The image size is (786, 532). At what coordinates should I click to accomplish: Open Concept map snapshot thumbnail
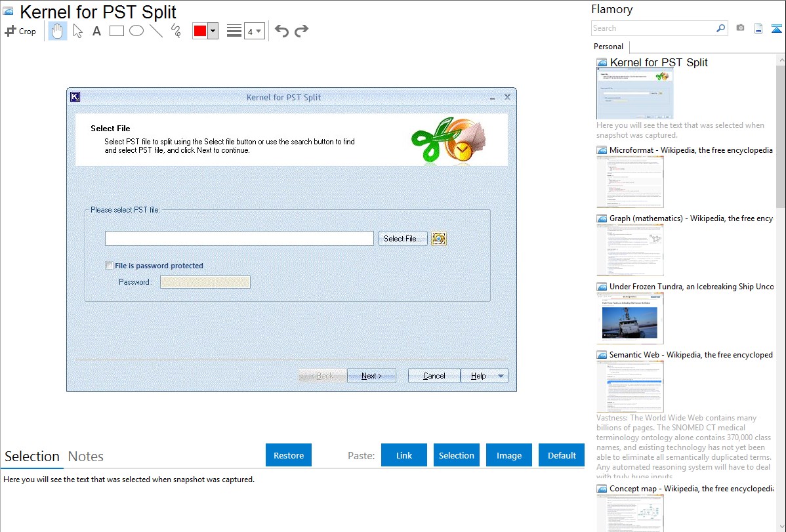pos(630,513)
